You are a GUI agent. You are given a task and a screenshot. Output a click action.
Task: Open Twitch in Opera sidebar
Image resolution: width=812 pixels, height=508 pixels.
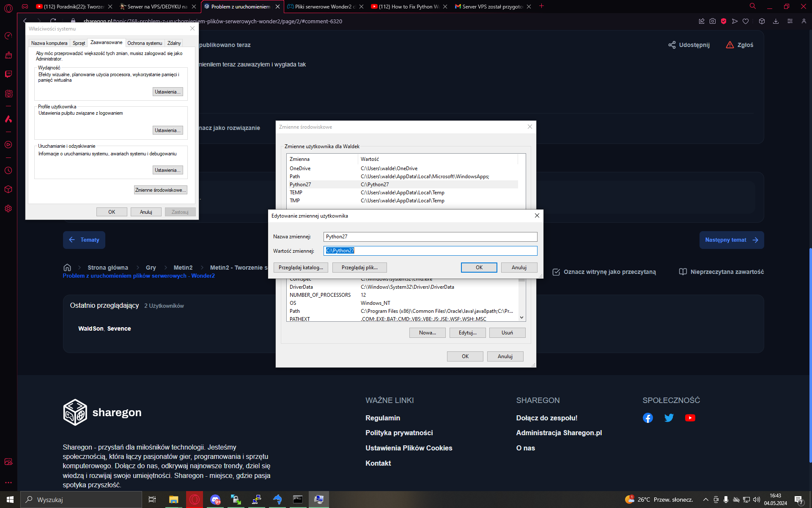[8, 74]
